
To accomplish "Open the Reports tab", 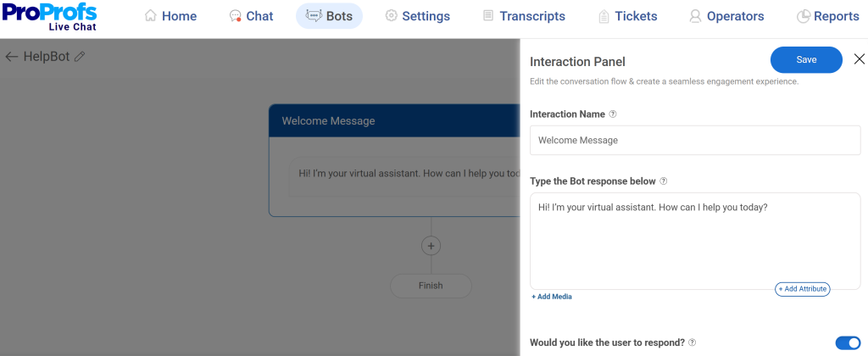I will click(827, 16).
